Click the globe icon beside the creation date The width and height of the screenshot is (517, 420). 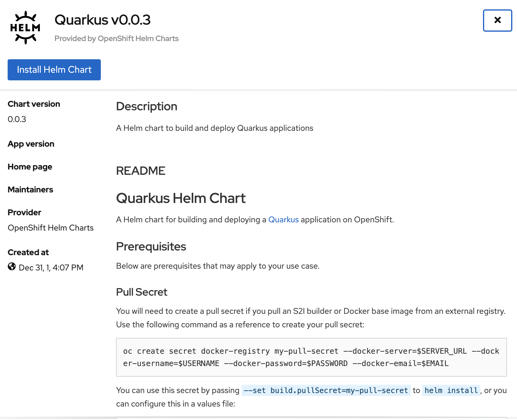(x=11, y=267)
